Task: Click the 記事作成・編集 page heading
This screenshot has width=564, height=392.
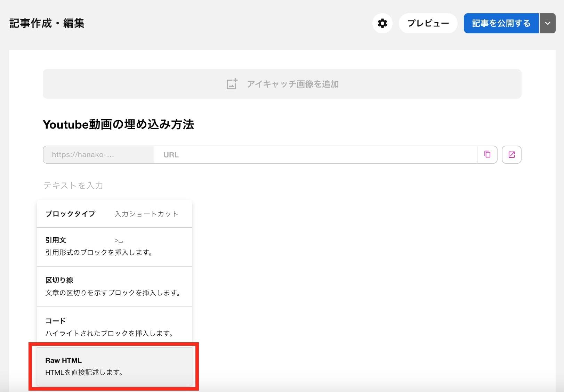Action: tap(47, 23)
